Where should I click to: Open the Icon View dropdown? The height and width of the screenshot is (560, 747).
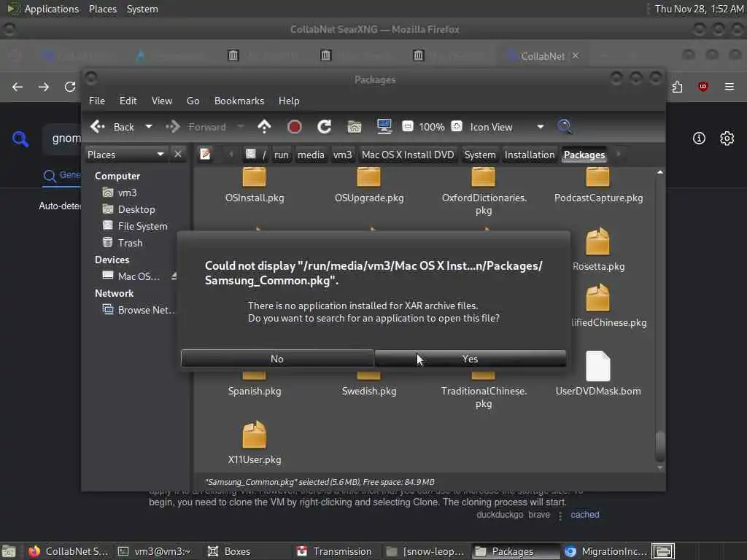pos(508,127)
